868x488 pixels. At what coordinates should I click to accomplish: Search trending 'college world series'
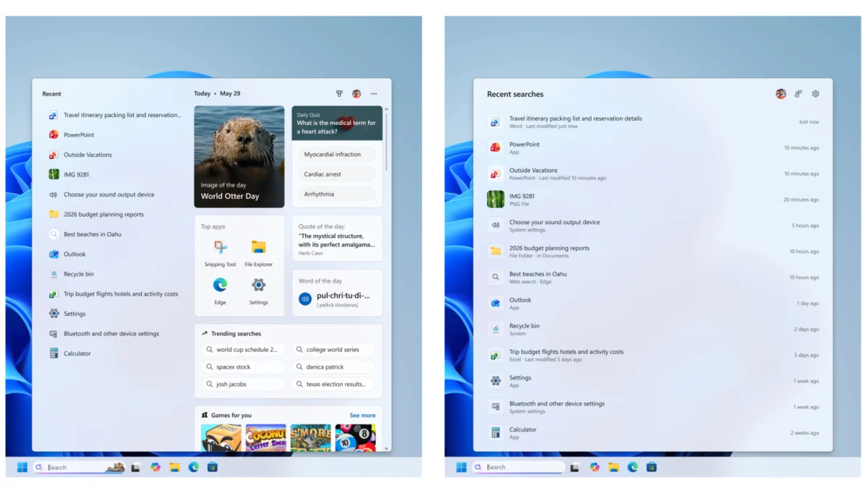tap(334, 350)
